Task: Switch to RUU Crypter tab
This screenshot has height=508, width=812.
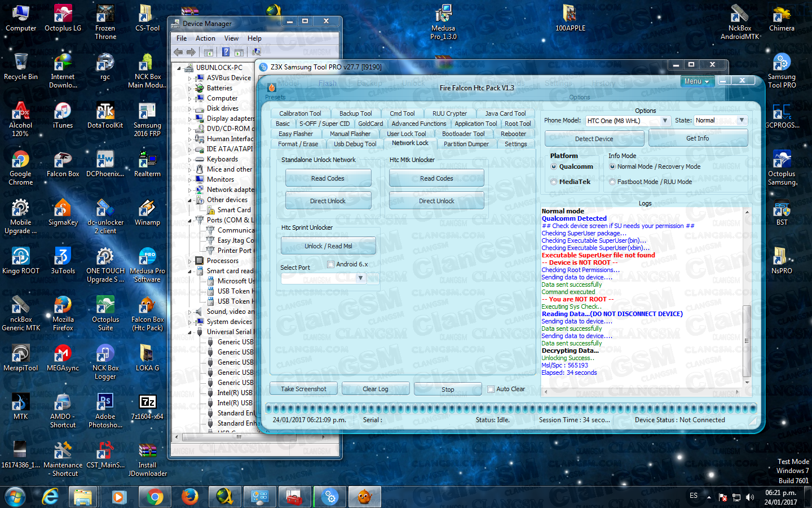Action: click(x=449, y=113)
